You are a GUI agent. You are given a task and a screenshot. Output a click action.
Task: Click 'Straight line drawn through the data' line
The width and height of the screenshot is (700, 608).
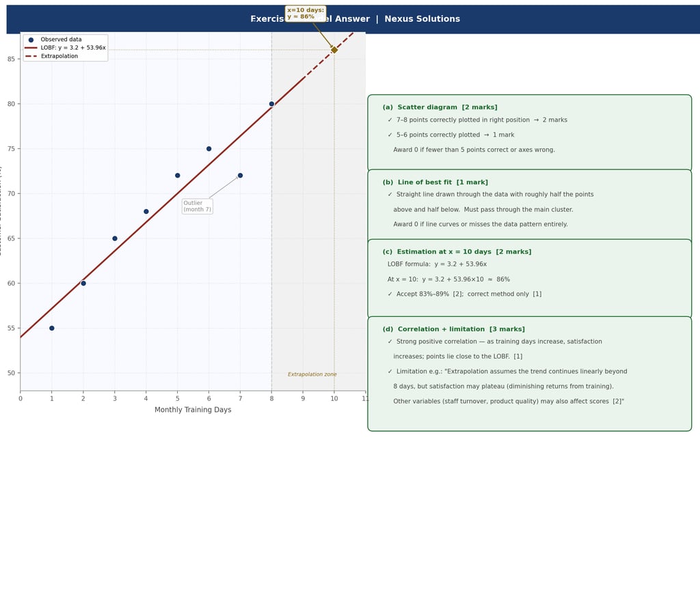pyautogui.click(x=491, y=195)
